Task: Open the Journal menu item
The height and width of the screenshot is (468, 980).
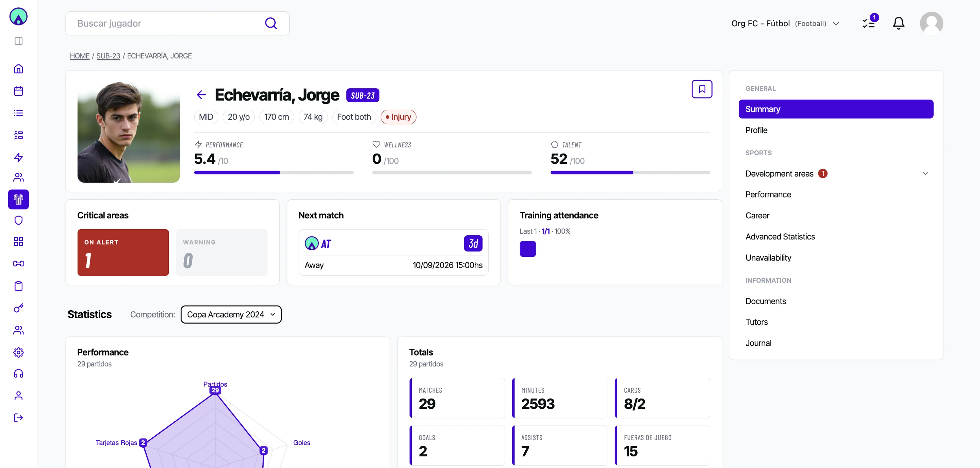Action: pyautogui.click(x=758, y=343)
